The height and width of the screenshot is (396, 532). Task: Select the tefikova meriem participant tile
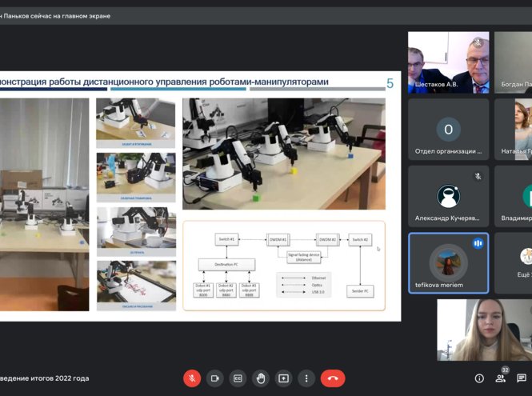click(448, 263)
